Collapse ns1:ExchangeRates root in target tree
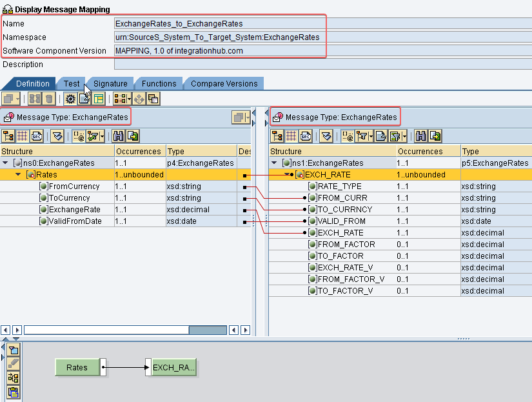532x402 pixels. tap(274, 163)
